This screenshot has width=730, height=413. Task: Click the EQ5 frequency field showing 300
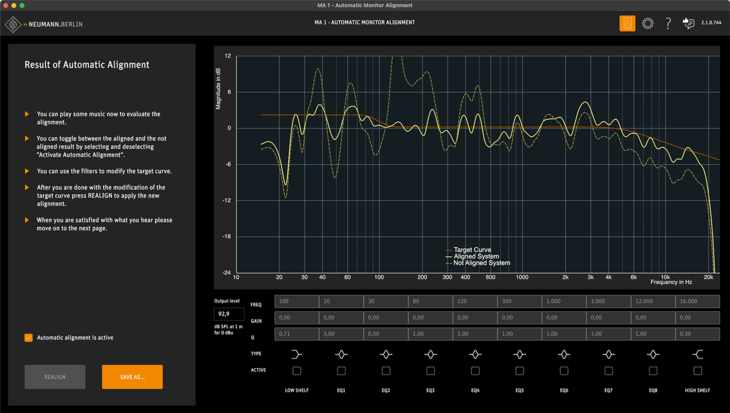pyautogui.click(x=519, y=301)
